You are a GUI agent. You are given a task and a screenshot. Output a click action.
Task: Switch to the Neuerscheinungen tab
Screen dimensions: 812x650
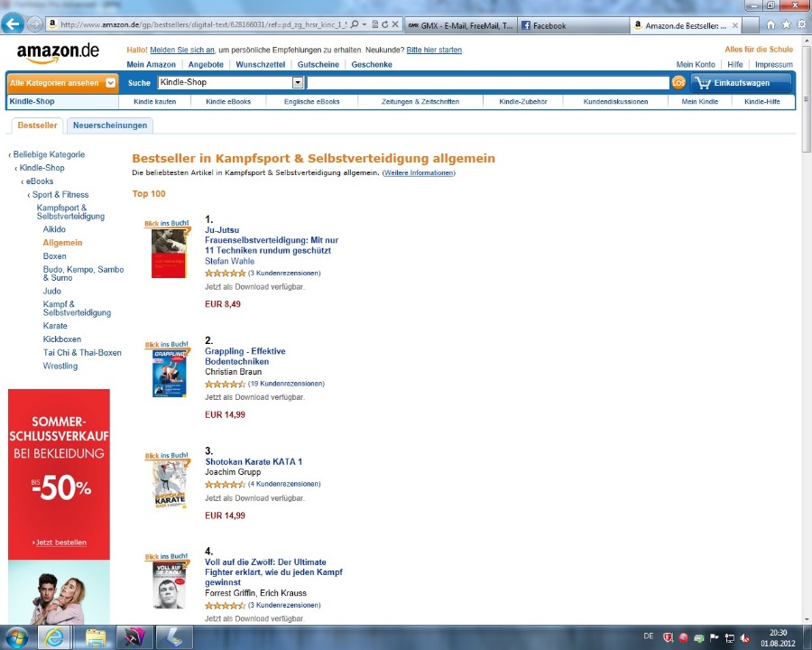(x=110, y=125)
